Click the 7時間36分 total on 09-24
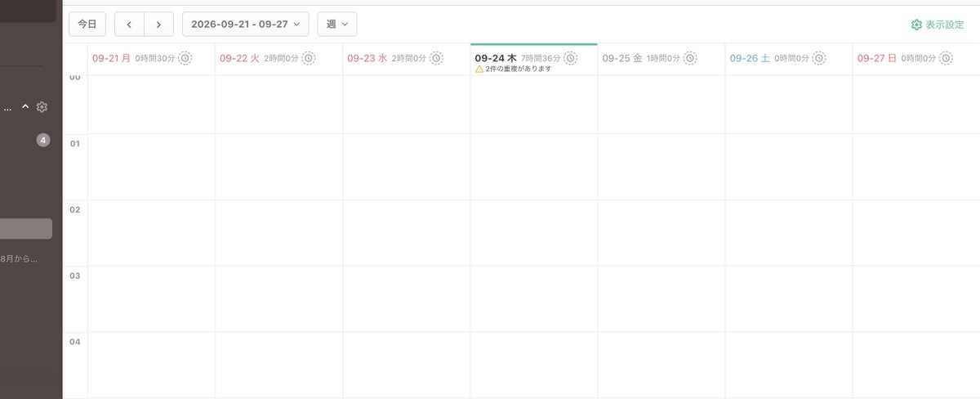This screenshot has height=399, width=980. tap(541, 59)
